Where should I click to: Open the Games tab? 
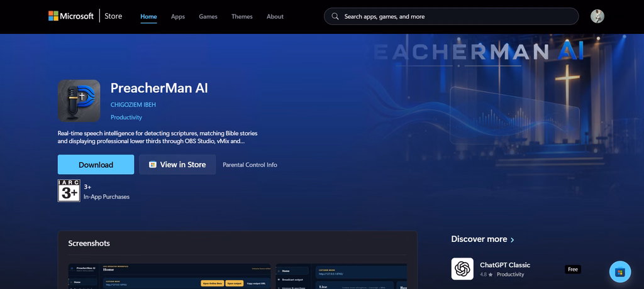pyautogui.click(x=208, y=17)
